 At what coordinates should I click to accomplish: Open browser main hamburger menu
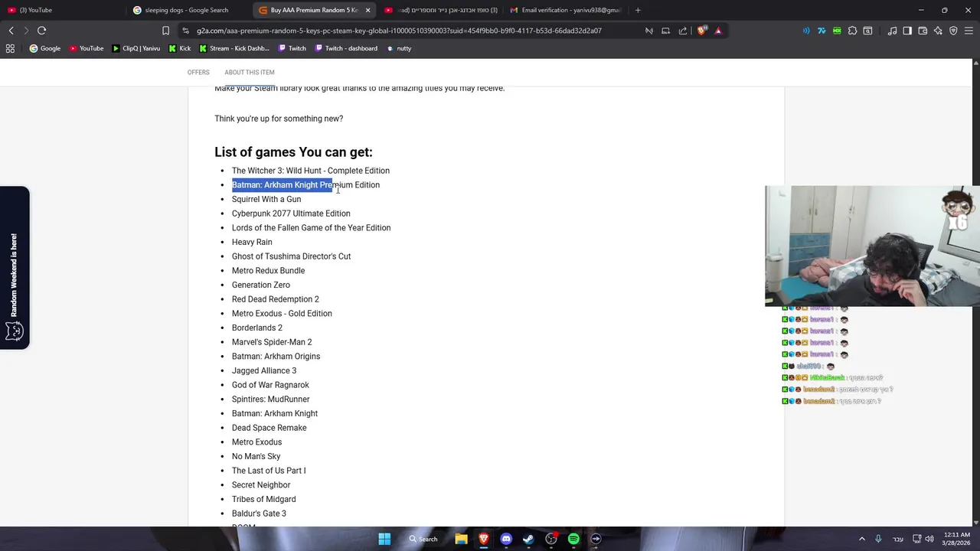(x=969, y=31)
